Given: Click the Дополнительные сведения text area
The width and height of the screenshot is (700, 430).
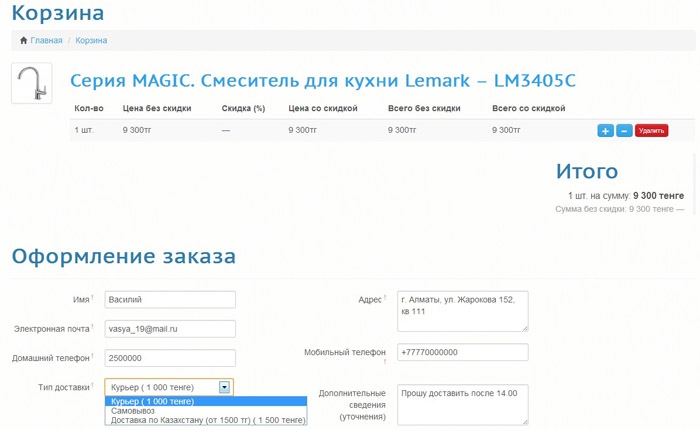Looking at the screenshot, I should click(461, 405).
